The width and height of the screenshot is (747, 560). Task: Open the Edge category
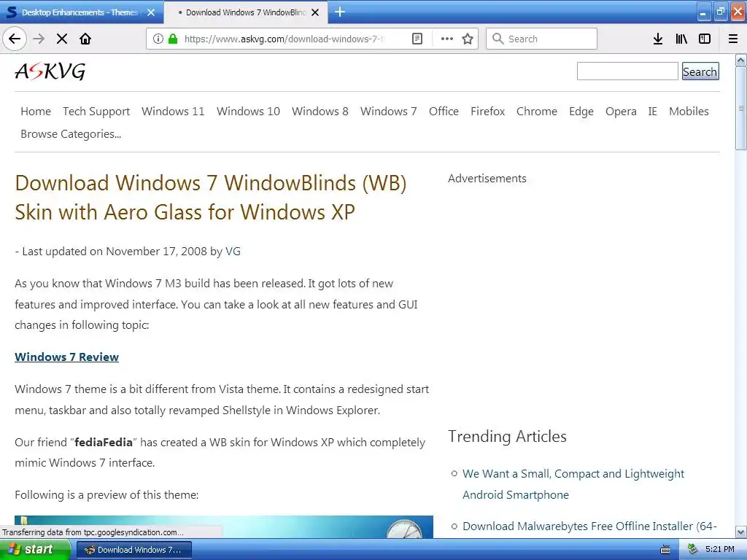tap(581, 111)
